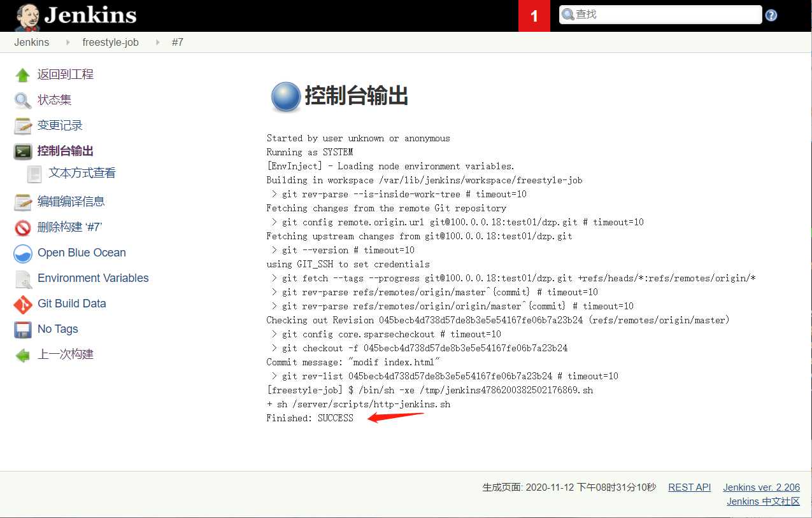Click the 'Checking out Revision 045becb4...' line

click(x=498, y=320)
